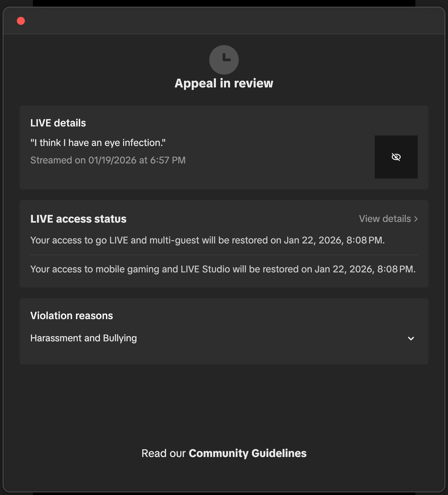Screen dimensions: 448x495
Task: Click the hidden-eye icon on the LIVE thumbnail
Action: click(396, 157)
